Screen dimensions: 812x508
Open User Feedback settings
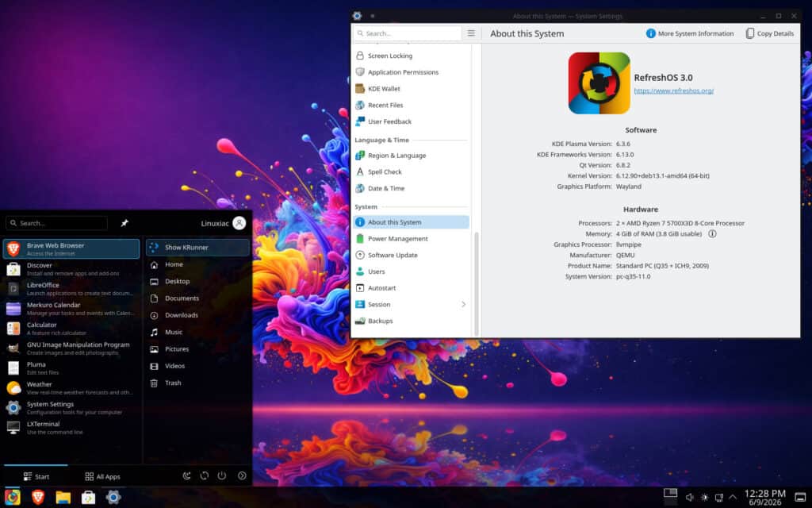coord(412,121)
